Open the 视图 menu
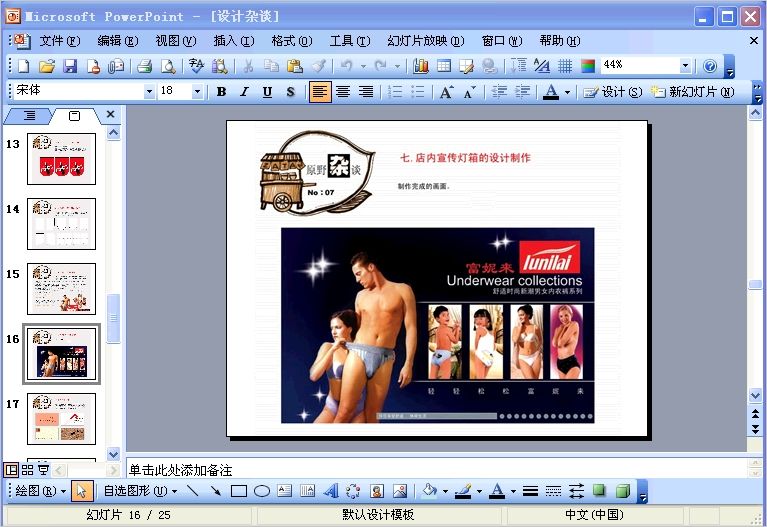The image size is (767, 527). tap(176, 41)
